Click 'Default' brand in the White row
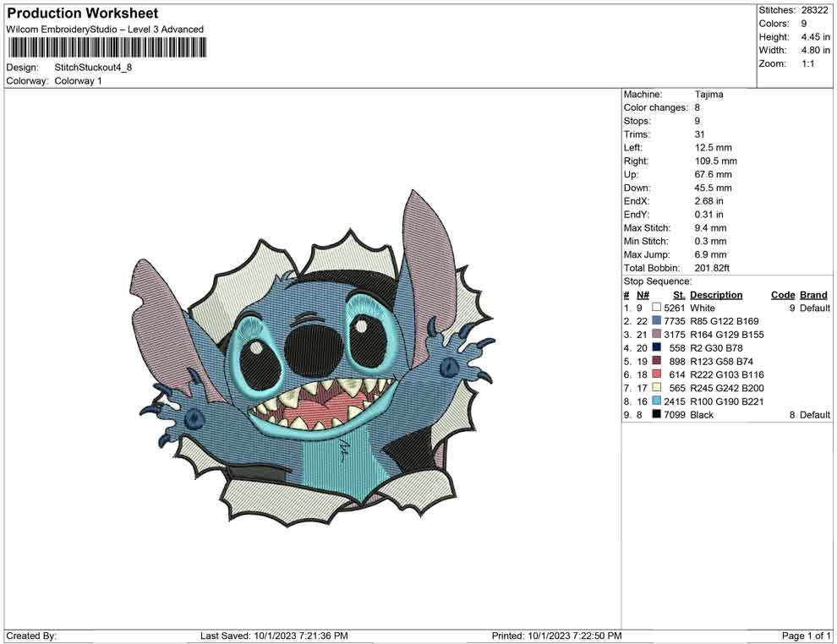This screenshot has height=644, width=837. [814, 308]
